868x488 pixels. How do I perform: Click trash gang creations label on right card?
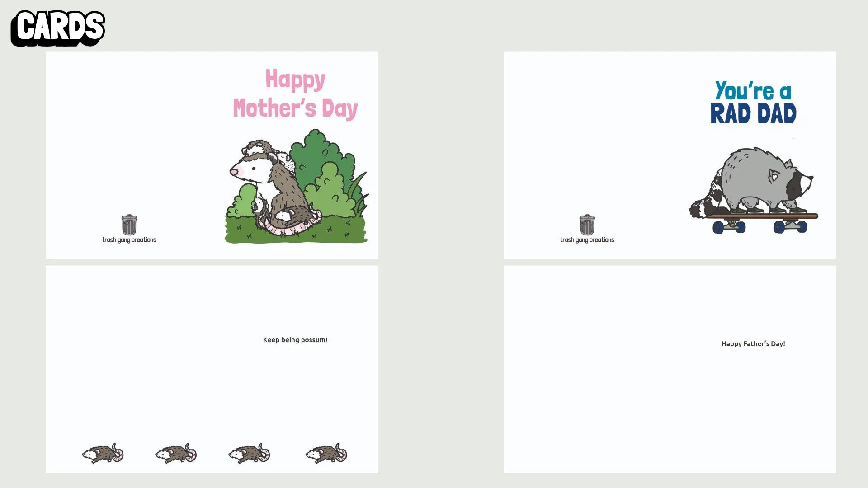pos(587,240)
